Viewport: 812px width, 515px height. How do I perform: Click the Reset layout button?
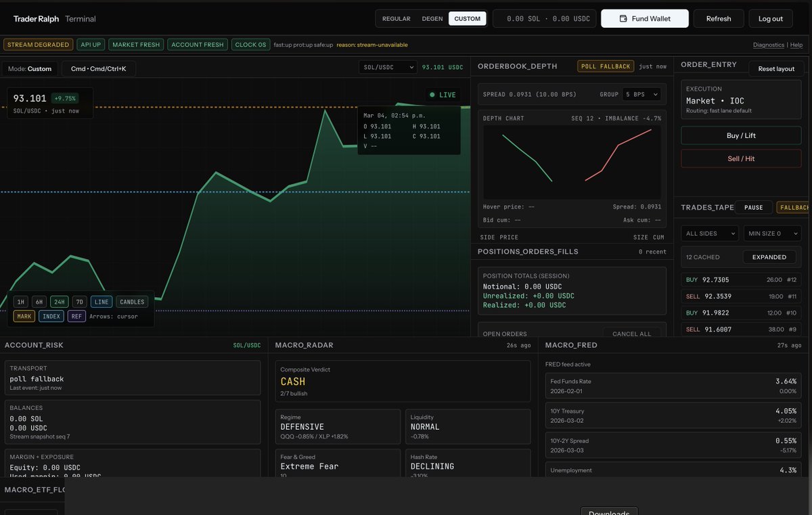click(x=776, y=69)
